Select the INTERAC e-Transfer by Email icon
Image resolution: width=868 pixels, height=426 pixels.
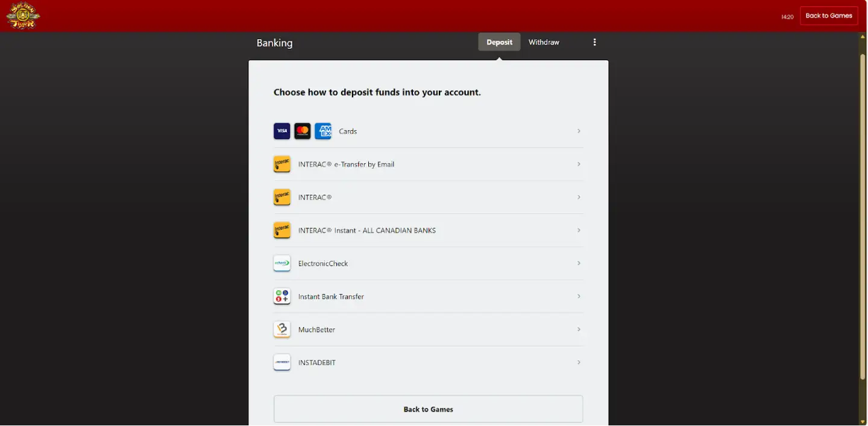click(x=281, y=164)
